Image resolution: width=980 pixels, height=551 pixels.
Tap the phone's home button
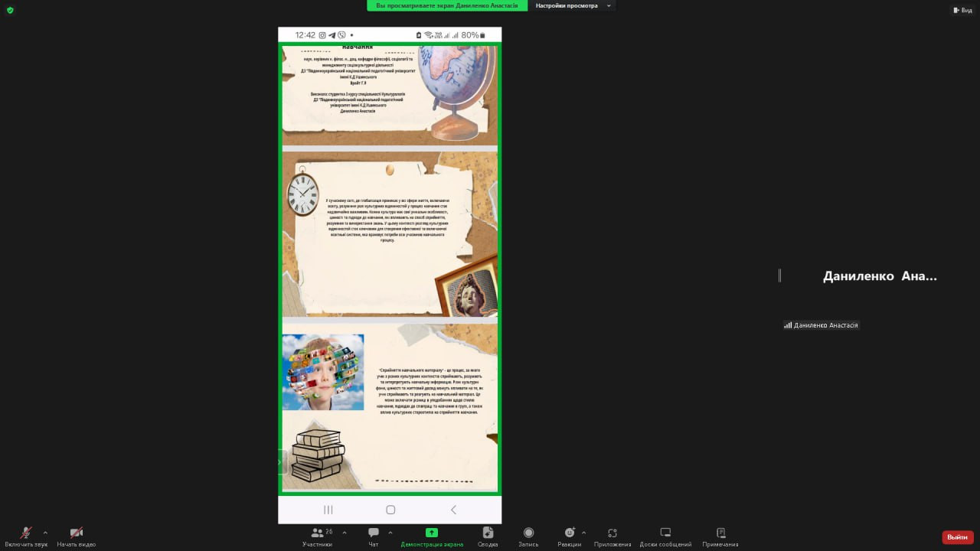coord(390,510)
